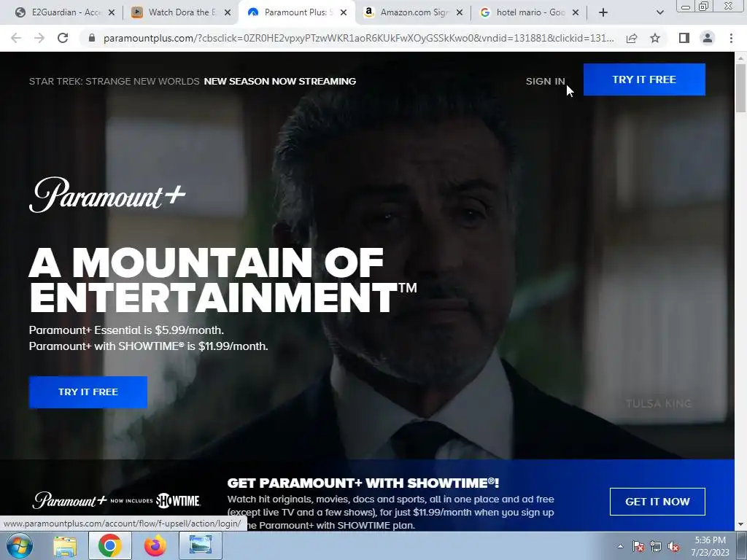Image resolution: width=747 pixels, height=560 pixels.
Task: Close the E2Guardian tab
Action: coord(112,12)
